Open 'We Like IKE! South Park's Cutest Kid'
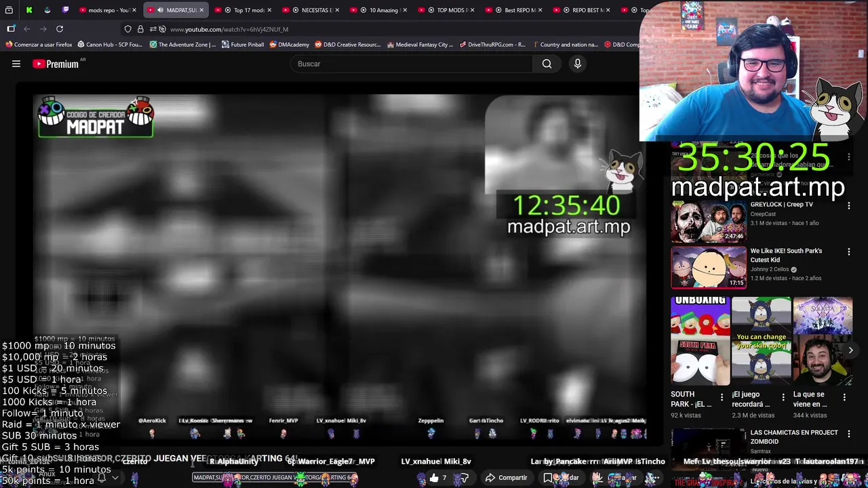 (x=786, y=255)
